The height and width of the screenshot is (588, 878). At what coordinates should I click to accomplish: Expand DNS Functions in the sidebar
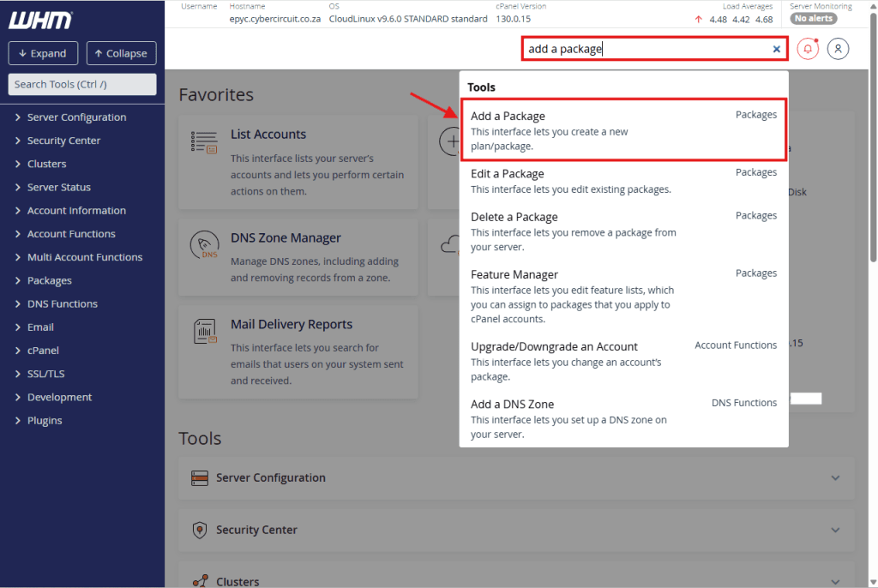[x=62, y=303]
